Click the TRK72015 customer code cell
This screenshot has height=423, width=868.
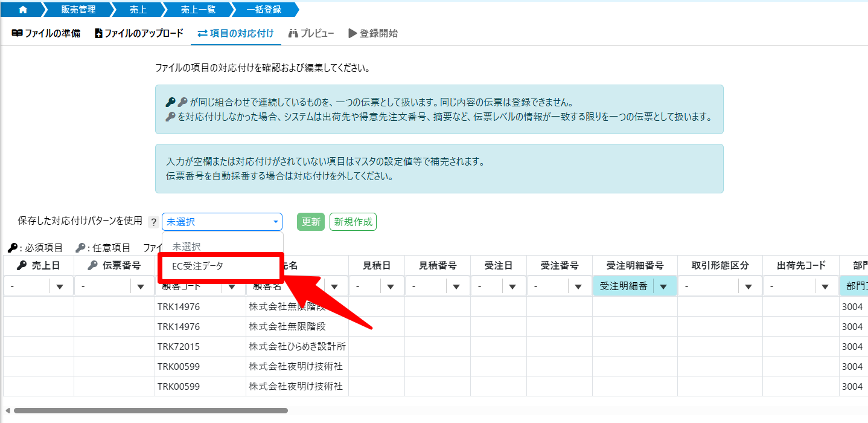pos(179,347)
